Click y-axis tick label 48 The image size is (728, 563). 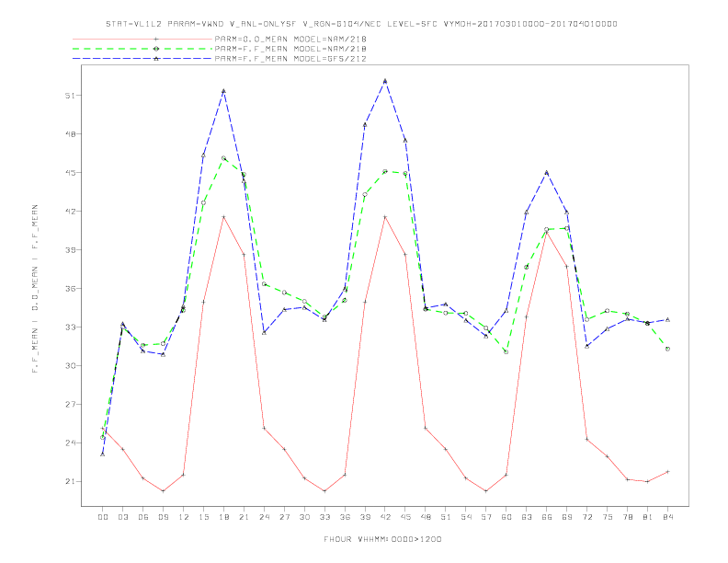[x=70, y=133]
